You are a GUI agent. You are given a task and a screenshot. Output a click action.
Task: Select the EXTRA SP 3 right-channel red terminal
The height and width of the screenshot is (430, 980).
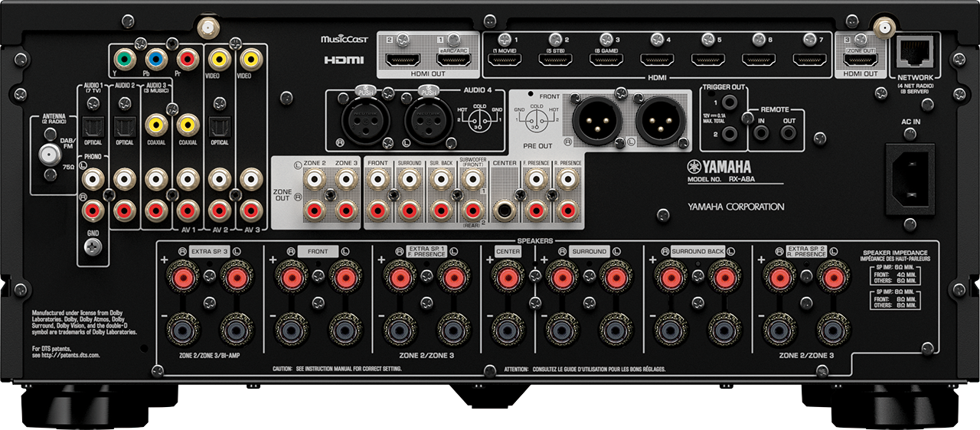185,278
